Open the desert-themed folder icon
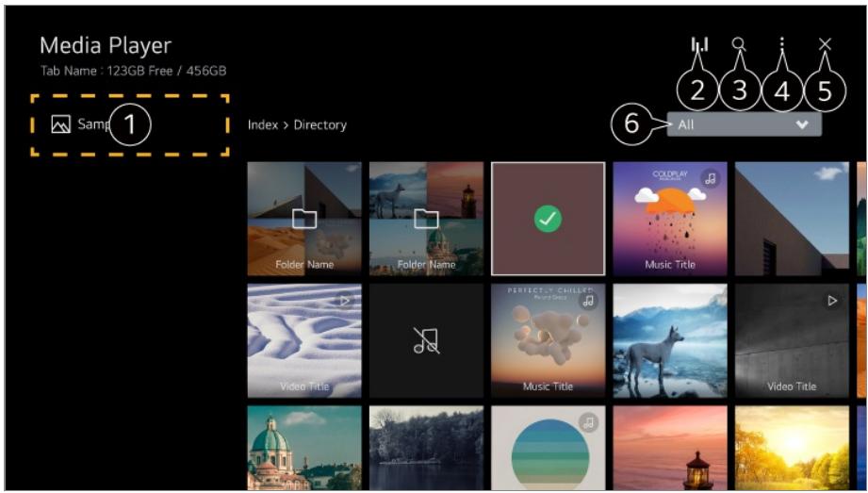The image size is (868, 493). pos(304,219)
